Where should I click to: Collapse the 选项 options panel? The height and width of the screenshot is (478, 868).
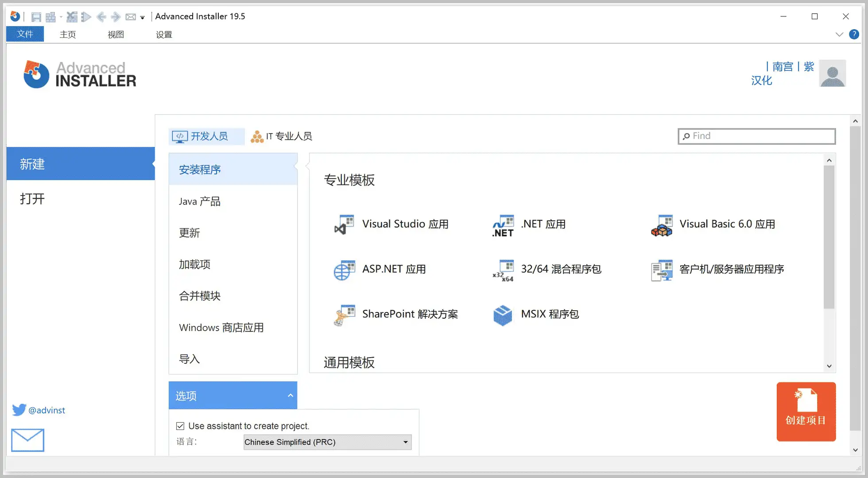(x=291, y=396)
